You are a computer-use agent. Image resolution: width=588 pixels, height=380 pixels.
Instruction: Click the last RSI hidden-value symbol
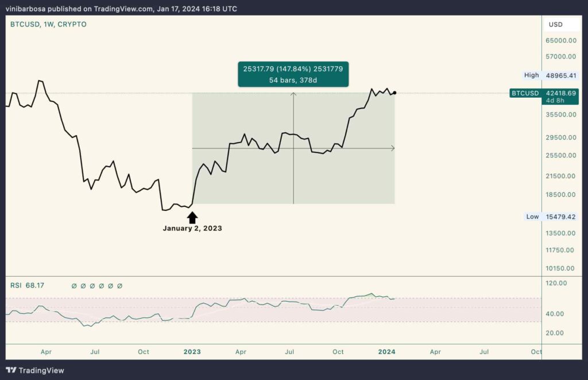coord(119,286)
